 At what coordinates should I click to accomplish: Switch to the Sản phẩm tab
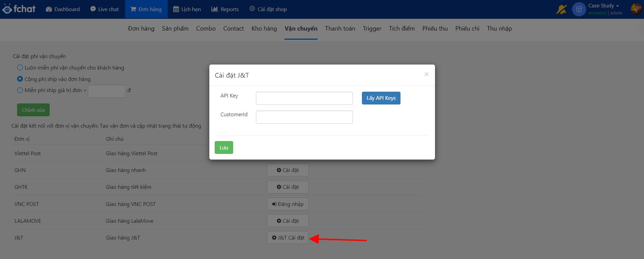(175, 29)
